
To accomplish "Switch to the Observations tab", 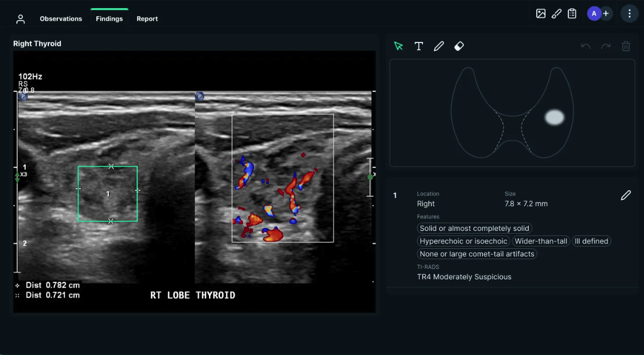I will click(61, 19).
